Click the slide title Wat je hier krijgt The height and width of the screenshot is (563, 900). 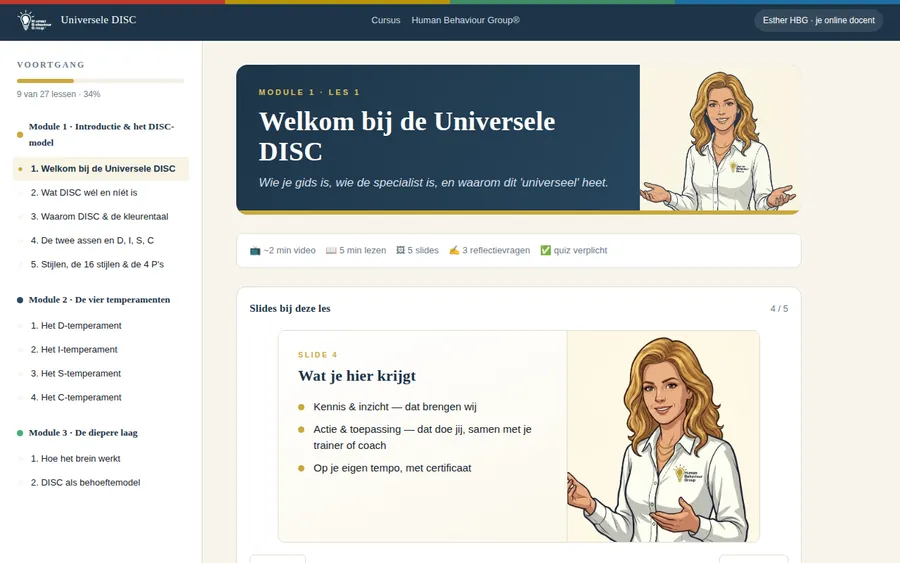[x=357, y=376]
